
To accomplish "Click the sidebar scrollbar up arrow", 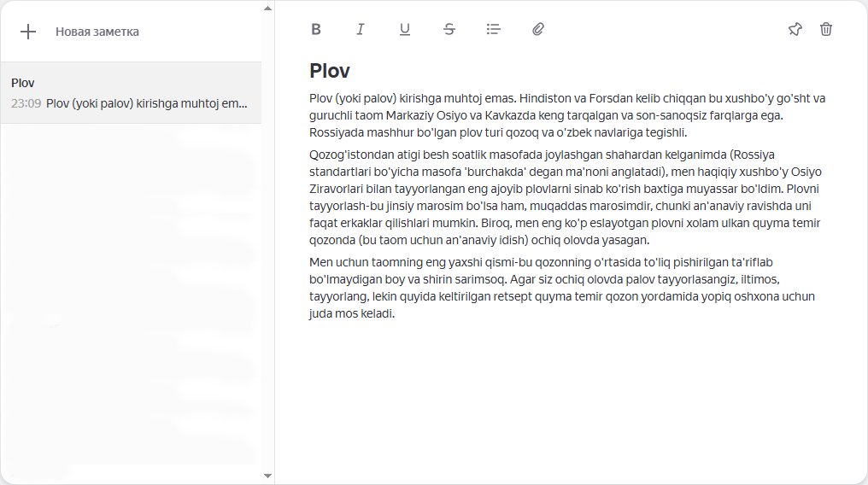I will point(267,8).
